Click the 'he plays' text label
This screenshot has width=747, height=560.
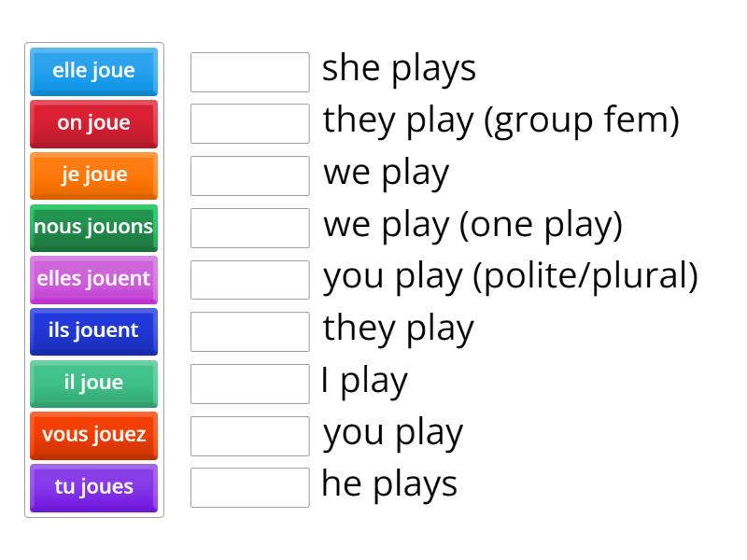[x=388, y=483]
